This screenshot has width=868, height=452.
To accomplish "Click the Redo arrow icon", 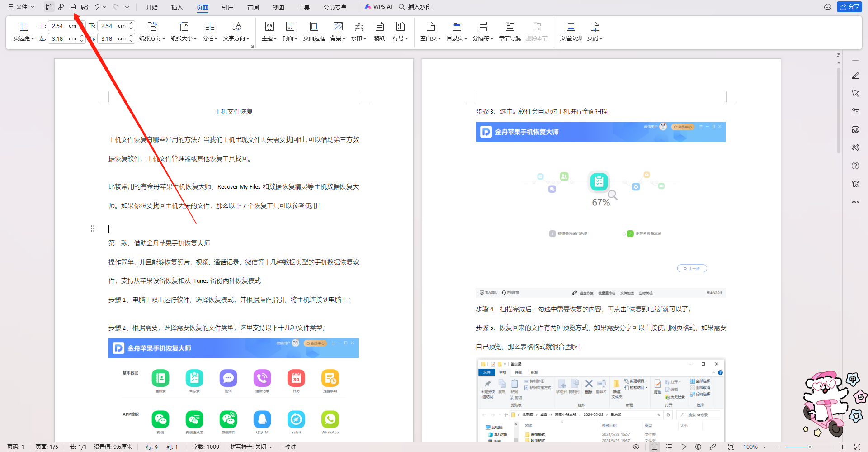I will (x=115, y=7).
